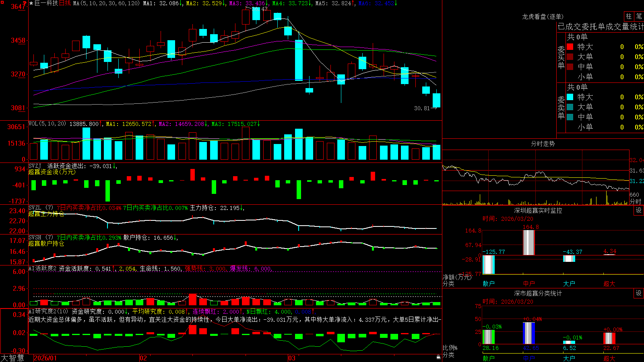This screenshot has height=362, width=644.
Task: Click the 大智慧 logo at bottom-left
Action: 12,358
